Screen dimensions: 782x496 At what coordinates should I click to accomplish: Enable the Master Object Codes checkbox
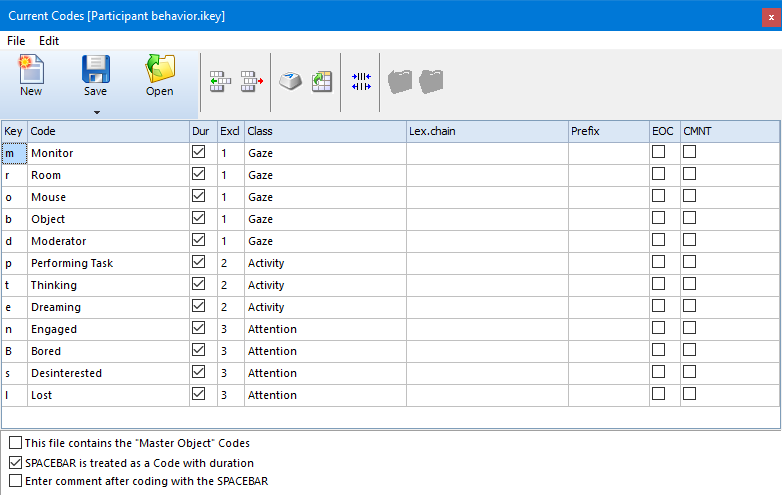point(15,442)
